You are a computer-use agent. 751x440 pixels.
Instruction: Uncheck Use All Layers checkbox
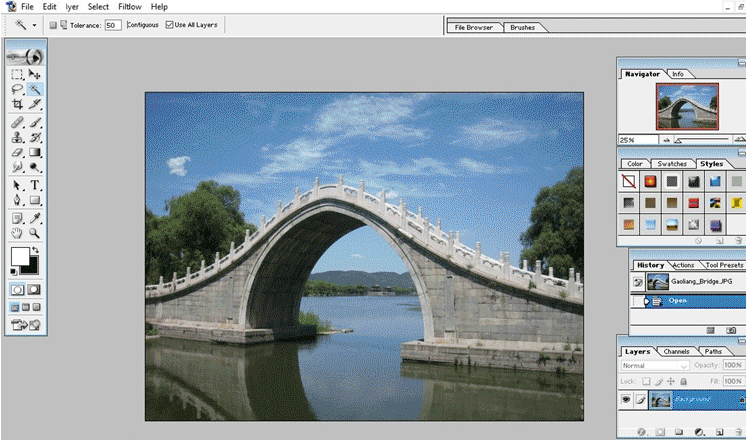click(x=169, y=25)
